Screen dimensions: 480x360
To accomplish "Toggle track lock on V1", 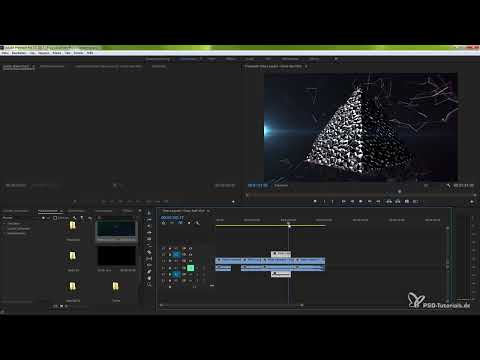I will (170, 261).
